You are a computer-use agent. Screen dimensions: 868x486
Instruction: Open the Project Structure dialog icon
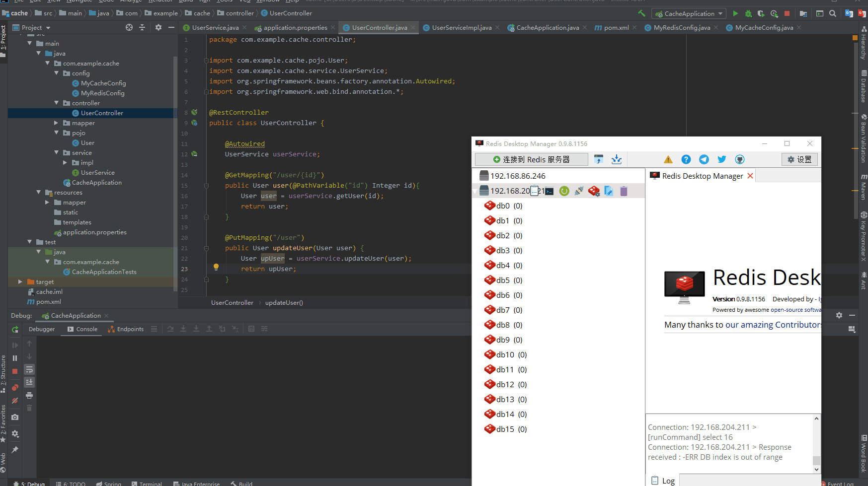[803, 13]
